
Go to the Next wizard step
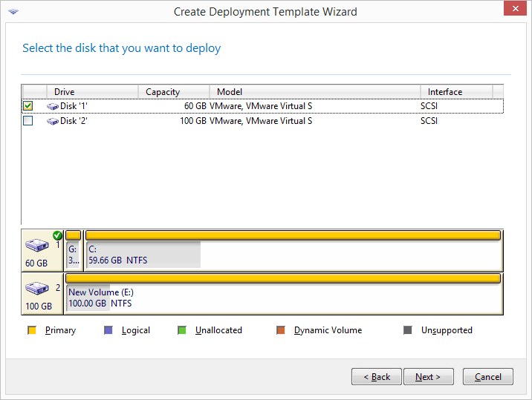click(x=429, y=376)
